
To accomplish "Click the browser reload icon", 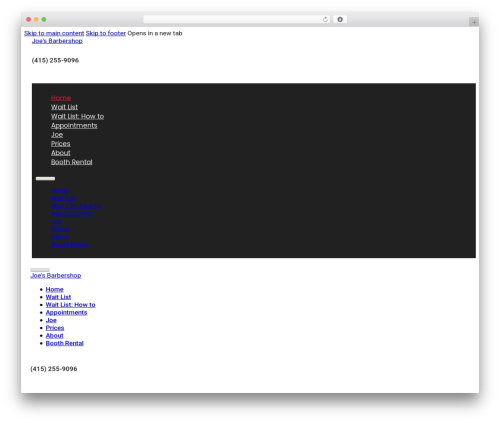I will click(325, 19).
